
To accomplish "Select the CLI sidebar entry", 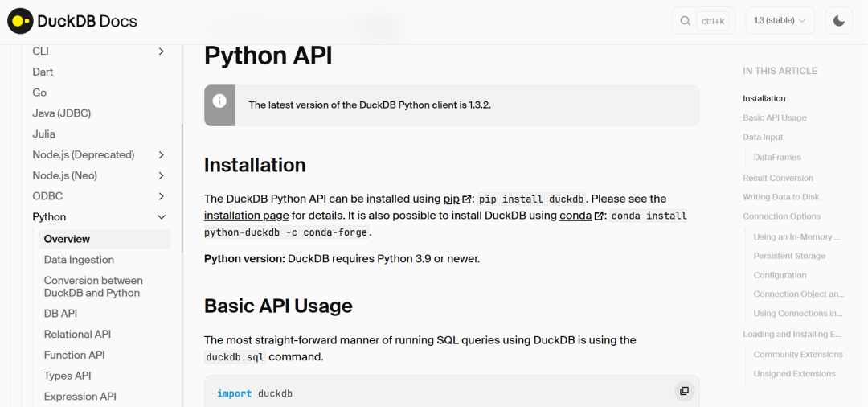I will [40, 51].
